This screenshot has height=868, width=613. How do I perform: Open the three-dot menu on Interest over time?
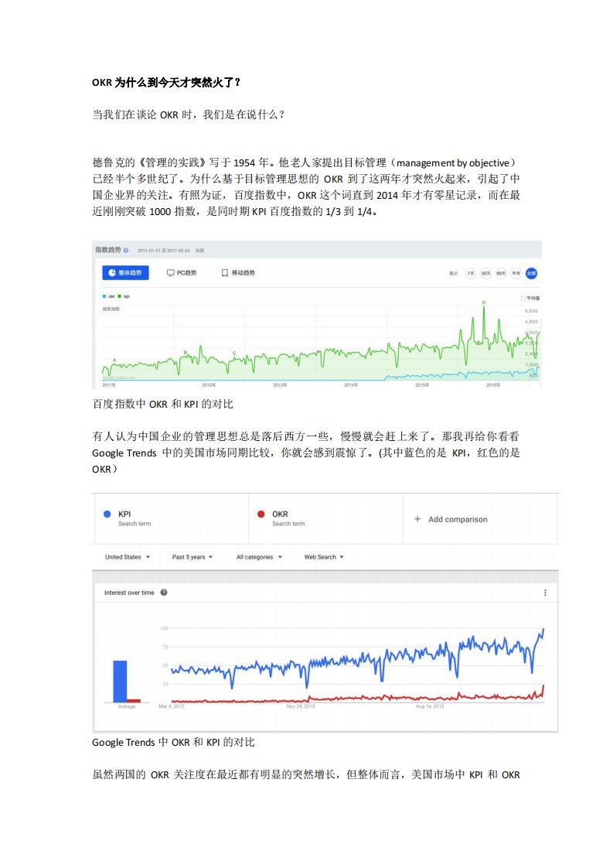545,593
